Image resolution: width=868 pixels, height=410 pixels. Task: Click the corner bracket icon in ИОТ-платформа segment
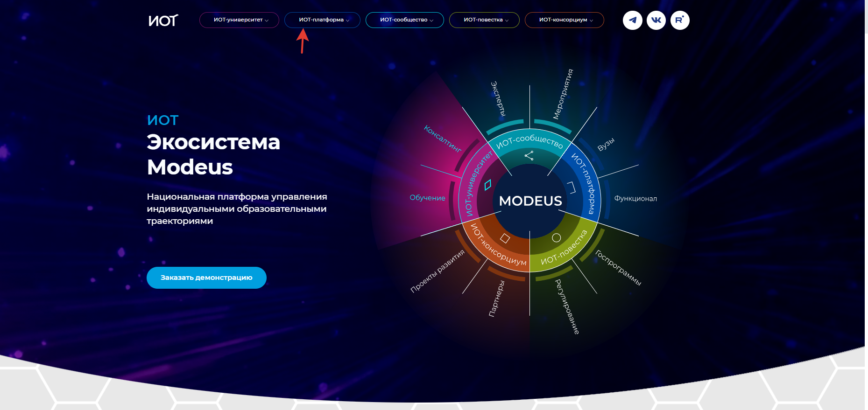[572, 187]
